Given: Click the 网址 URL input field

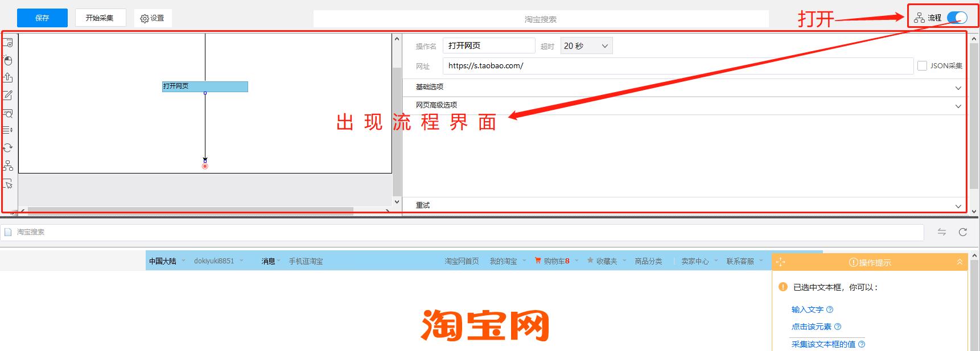Looking at the screenshot, I should 678,66.
